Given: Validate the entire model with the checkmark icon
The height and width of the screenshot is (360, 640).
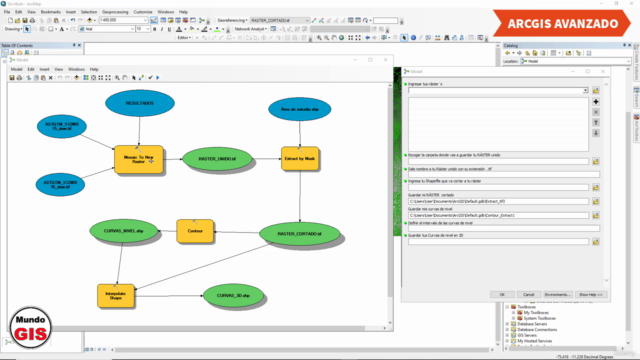Looking at the screenshot, I should [151, 78].
